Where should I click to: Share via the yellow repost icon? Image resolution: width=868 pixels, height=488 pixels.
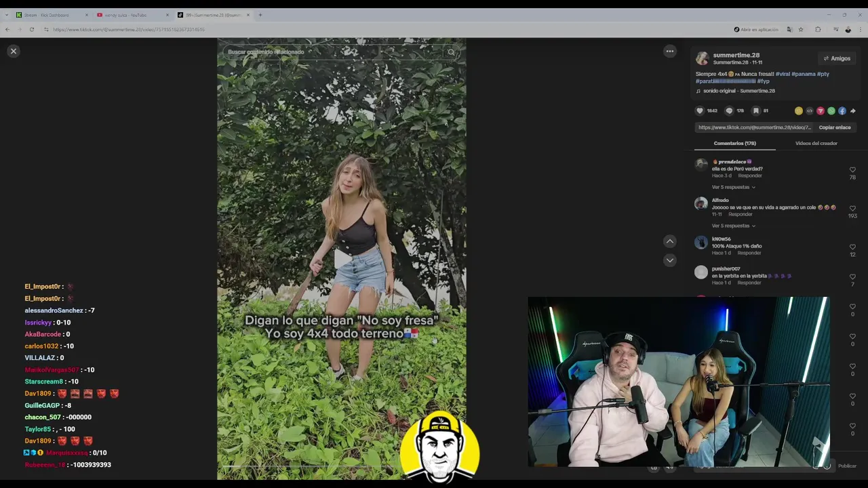point(799,110)
